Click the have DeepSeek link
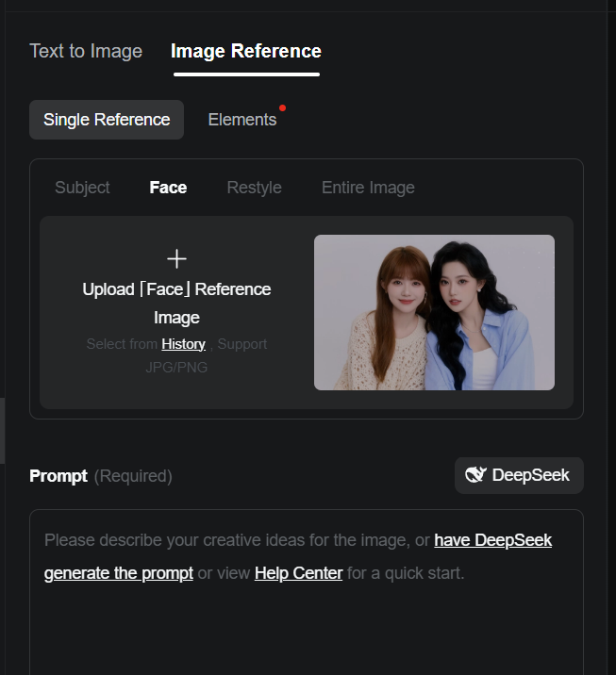This screenshot has width=616, height=675. (492, 540)
